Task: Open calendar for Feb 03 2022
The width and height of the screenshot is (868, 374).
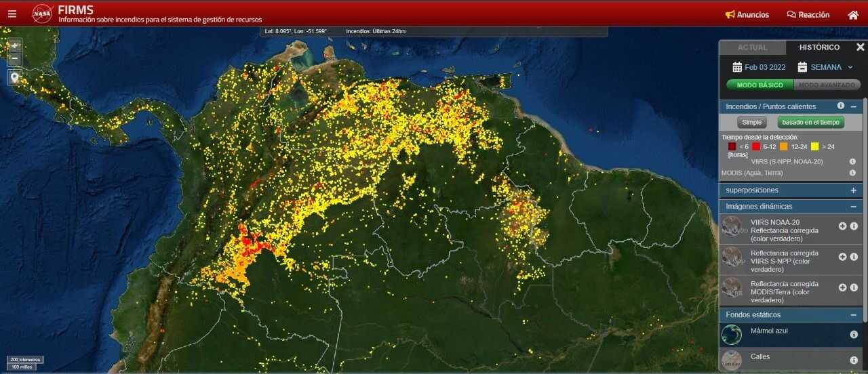Action: (x=759, y=67)
